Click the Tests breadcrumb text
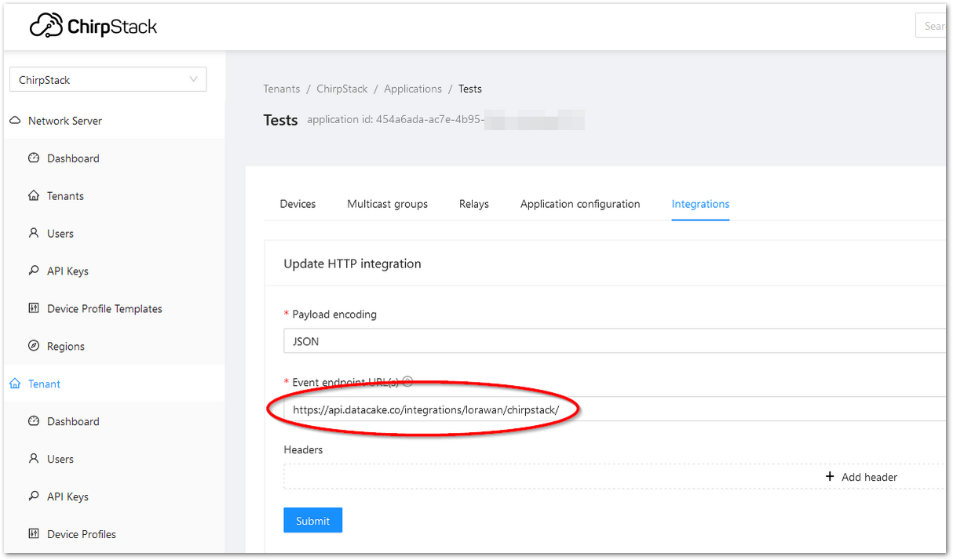 (470, 89)
